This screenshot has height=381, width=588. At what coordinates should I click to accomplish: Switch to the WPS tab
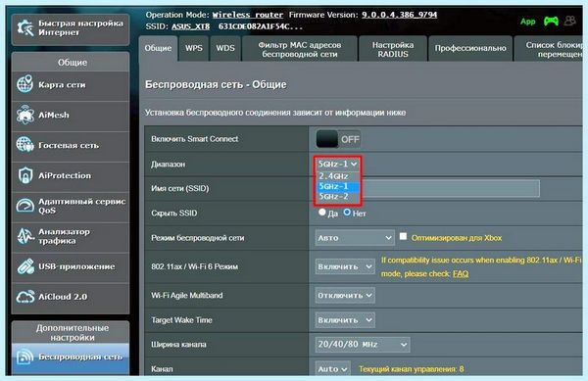click(194, 48)
